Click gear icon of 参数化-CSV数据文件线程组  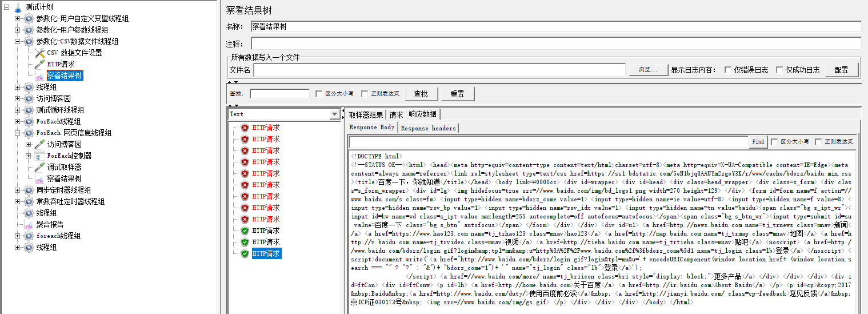coord(29,41)
